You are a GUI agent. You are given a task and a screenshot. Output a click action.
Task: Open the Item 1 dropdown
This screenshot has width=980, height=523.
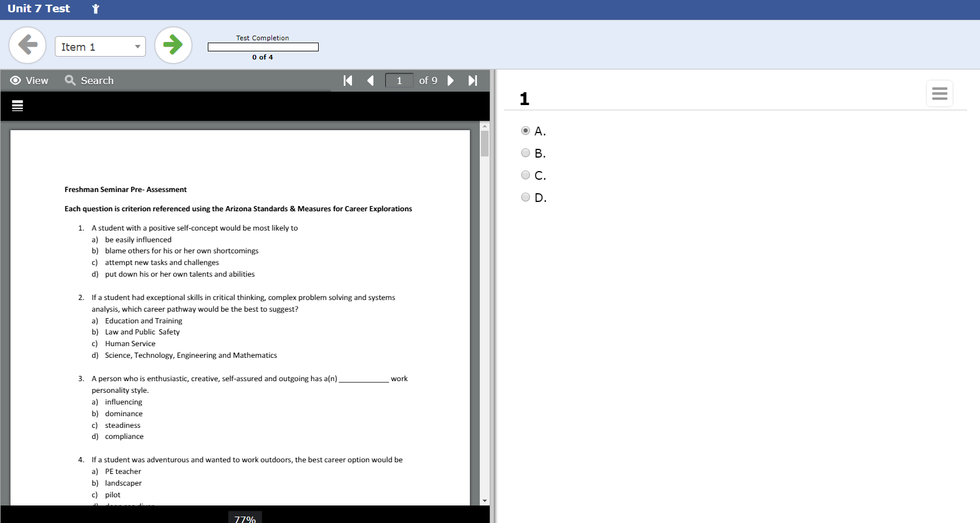point(100,47)
